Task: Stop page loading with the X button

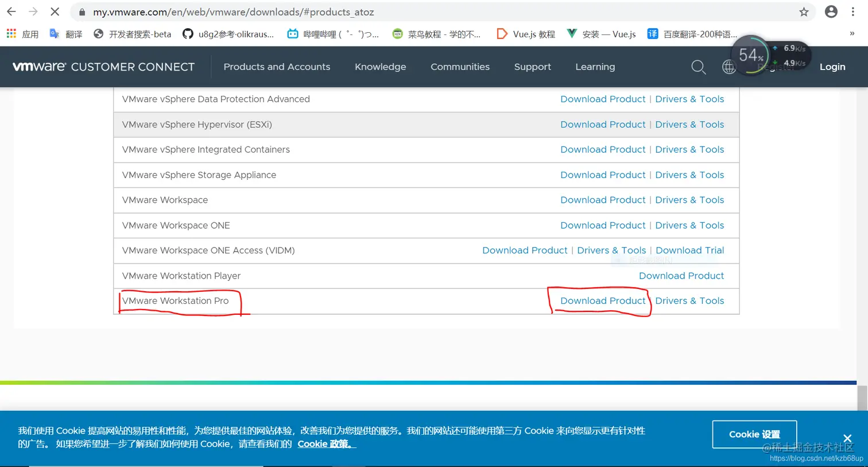Action: point(55,11)
